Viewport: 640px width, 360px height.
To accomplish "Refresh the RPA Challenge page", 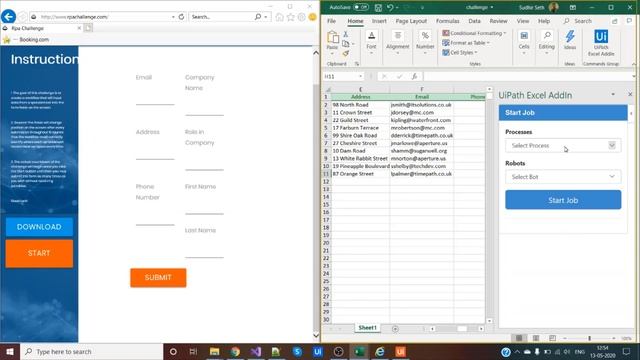I will (181, 17).
